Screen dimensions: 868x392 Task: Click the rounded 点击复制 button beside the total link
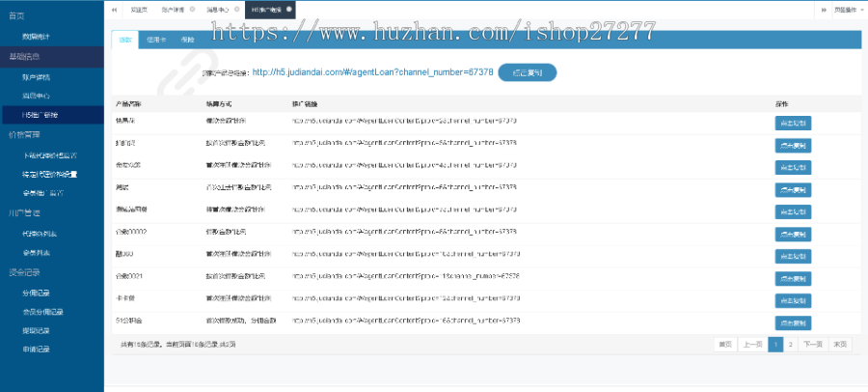tap(527, 72)
